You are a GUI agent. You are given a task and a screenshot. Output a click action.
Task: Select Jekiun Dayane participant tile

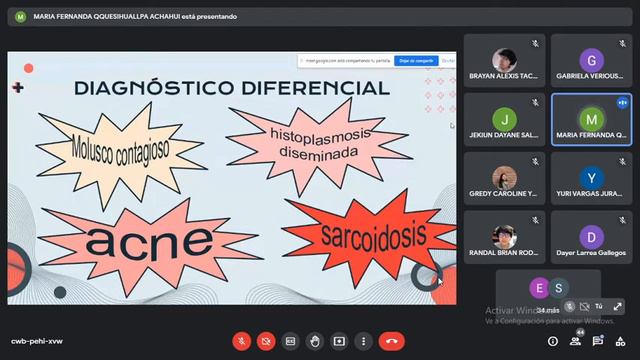504,119
